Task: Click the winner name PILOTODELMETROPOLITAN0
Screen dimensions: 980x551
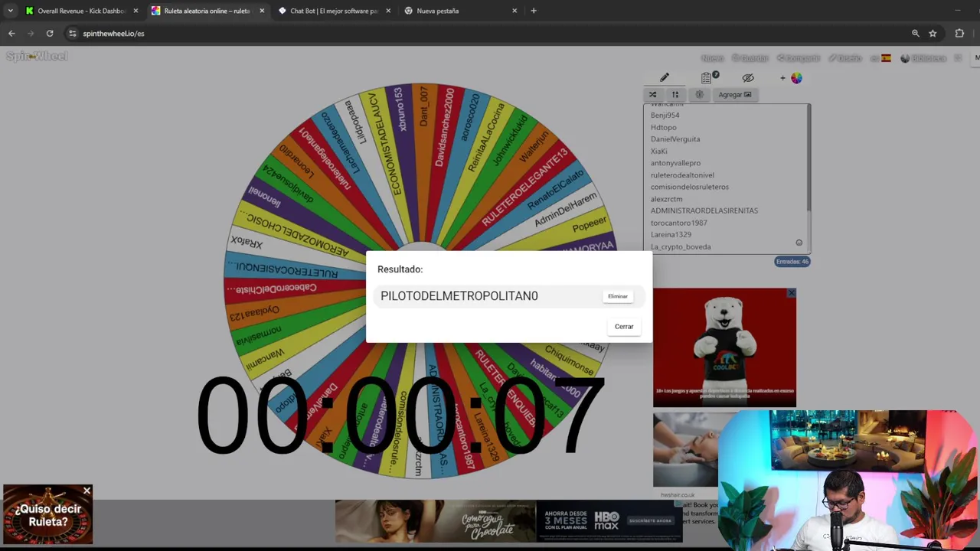Action: 459,296
